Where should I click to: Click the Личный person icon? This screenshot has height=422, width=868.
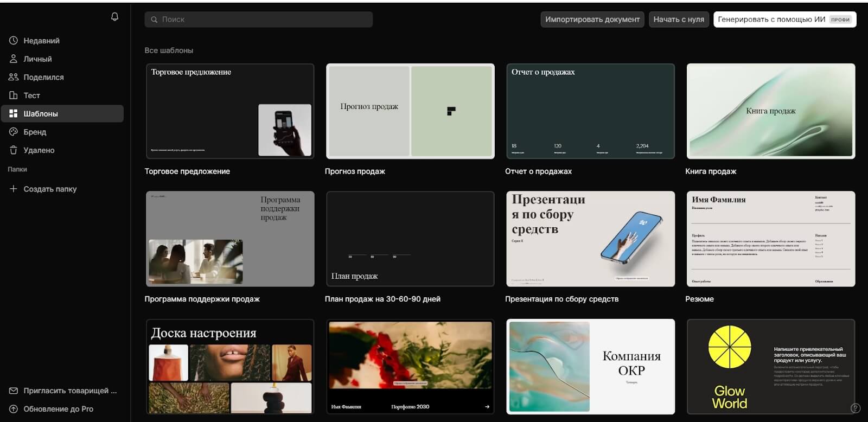(x=14, y=59)
